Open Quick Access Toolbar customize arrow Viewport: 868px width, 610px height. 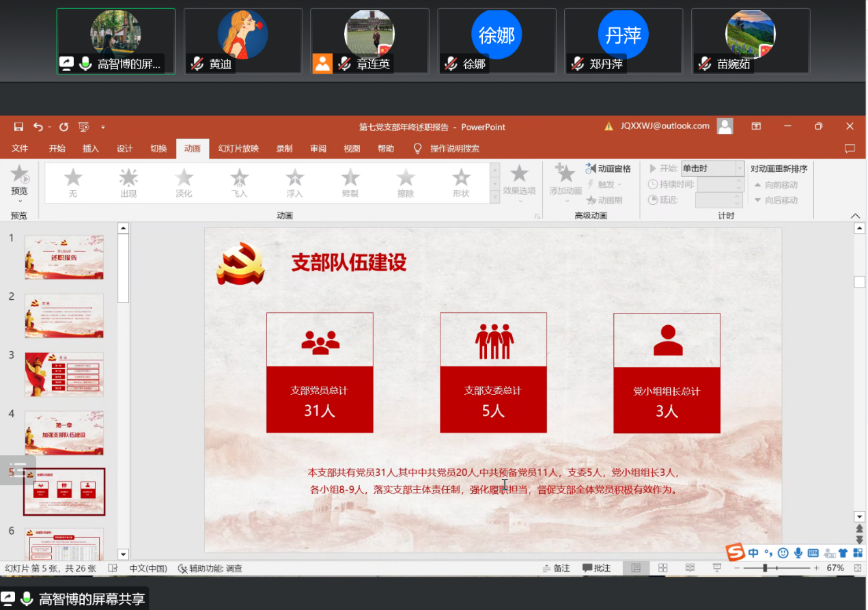[103, 126]
